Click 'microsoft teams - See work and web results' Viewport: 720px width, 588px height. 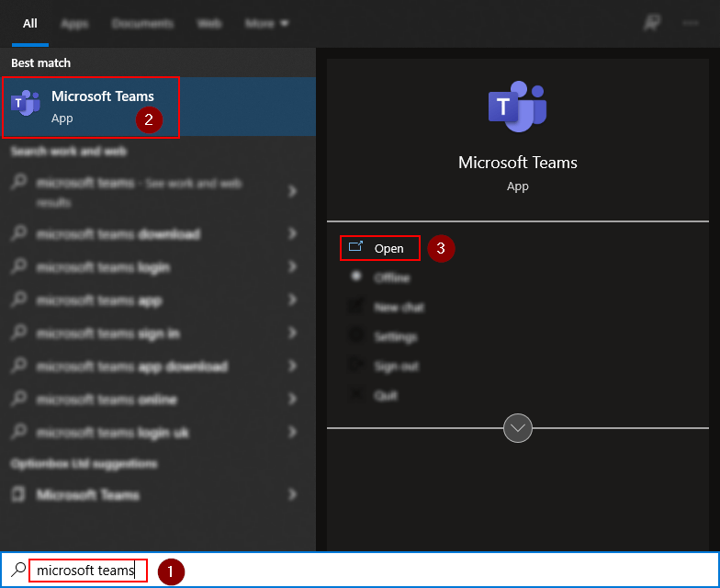click(140, 191)
